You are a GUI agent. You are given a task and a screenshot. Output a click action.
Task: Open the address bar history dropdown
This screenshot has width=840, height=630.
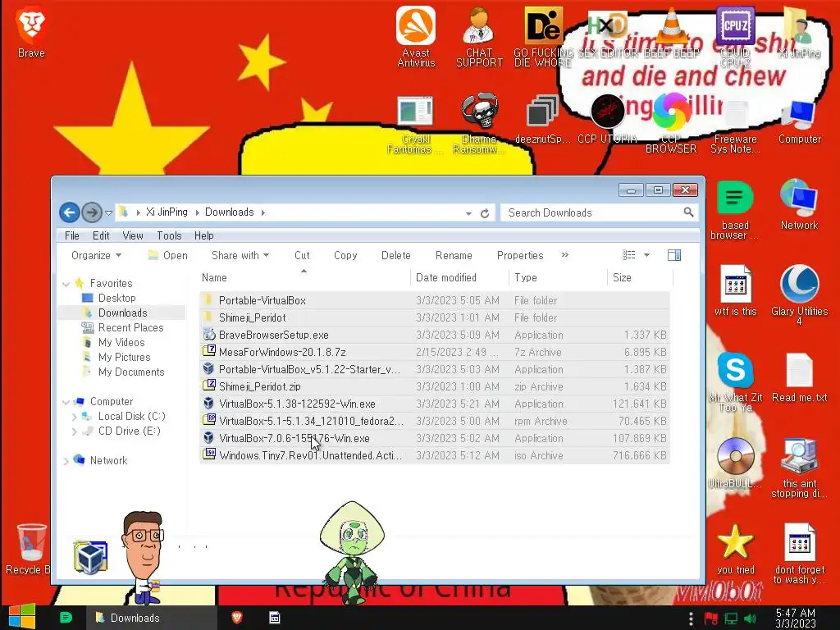coord(468,213)
